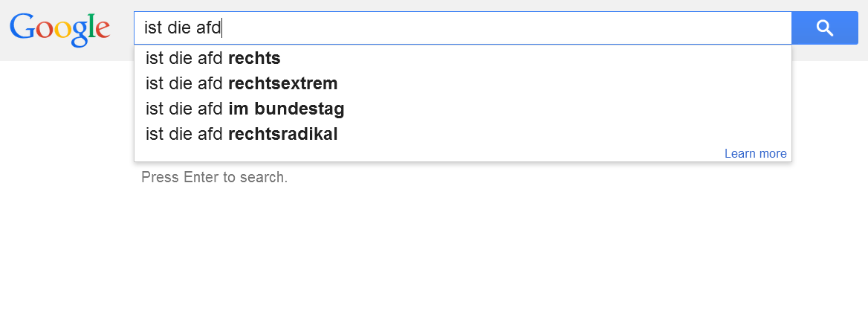Click the bold word 'rechtsradikal' in suggestions
The image size is (868, 331).
(x=283, y=135)
